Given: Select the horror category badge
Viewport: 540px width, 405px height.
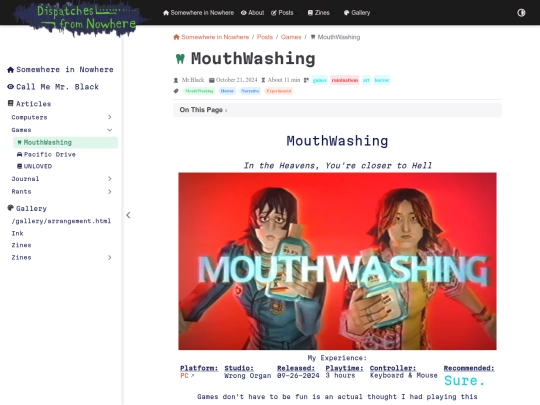Looking at the screenshot, I should coord(382,80).
